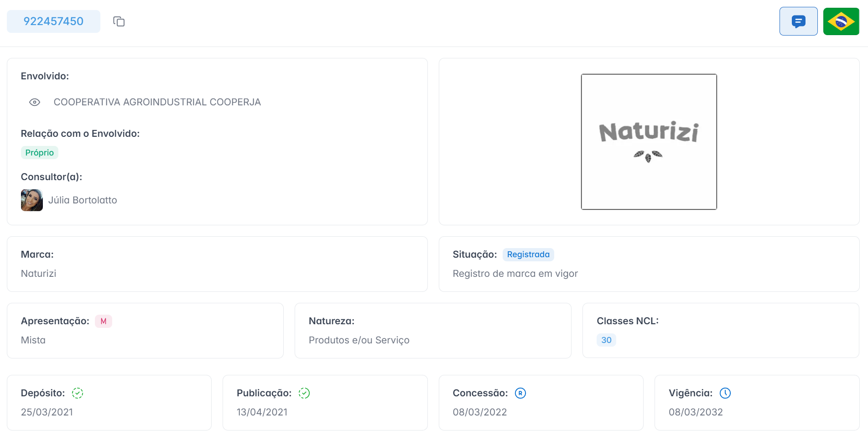Click the Depósito label

pyautogui.click(x=43, y=393)
